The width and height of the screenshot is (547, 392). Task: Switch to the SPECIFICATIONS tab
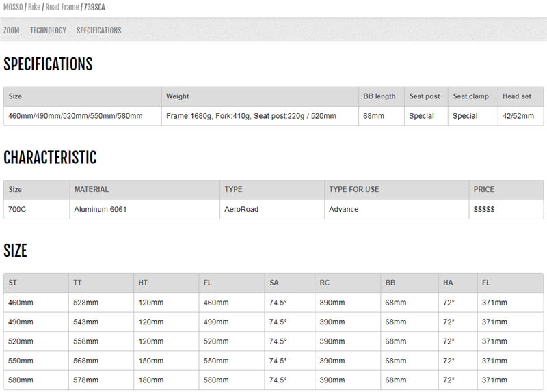point(98,31)
